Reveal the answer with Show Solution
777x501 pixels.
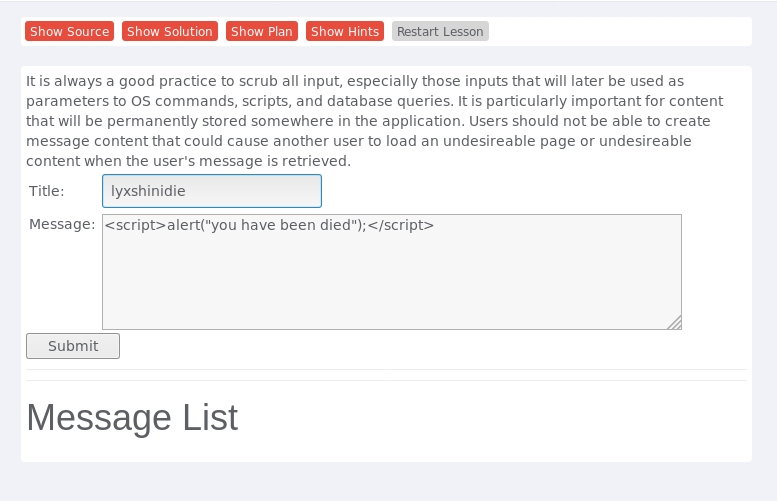point(169,31)
